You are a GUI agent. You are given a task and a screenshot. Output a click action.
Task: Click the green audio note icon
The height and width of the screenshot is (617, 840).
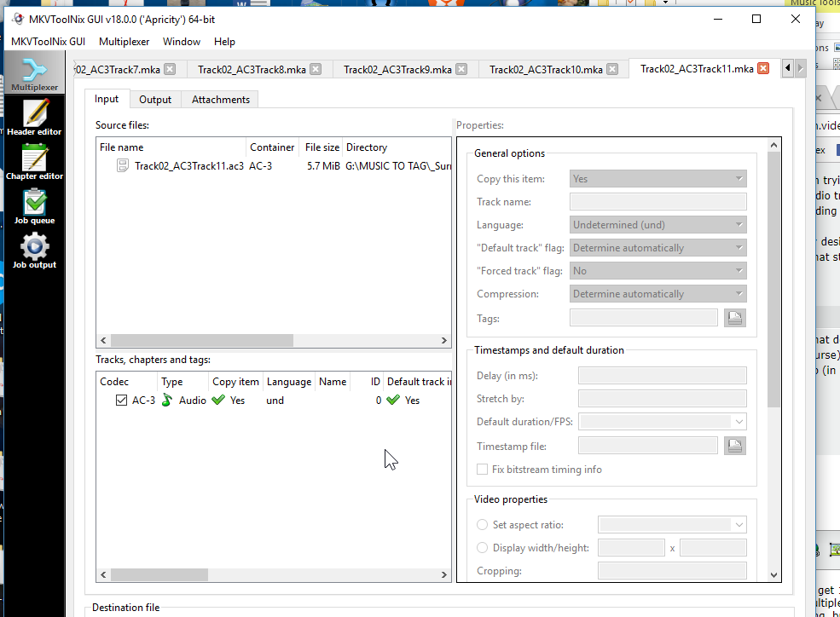167,400
